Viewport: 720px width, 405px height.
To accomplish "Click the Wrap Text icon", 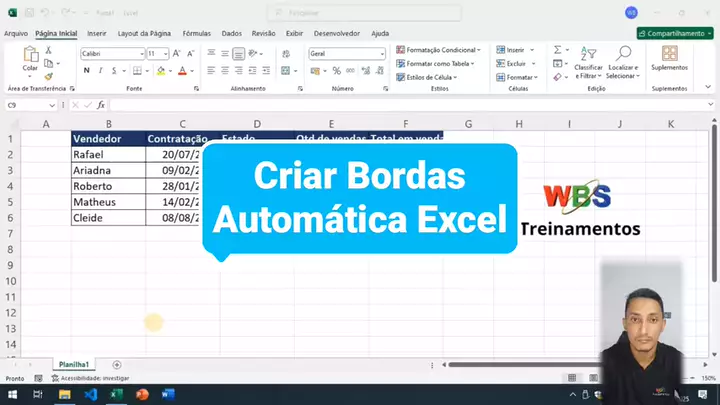I will (286, 54).
